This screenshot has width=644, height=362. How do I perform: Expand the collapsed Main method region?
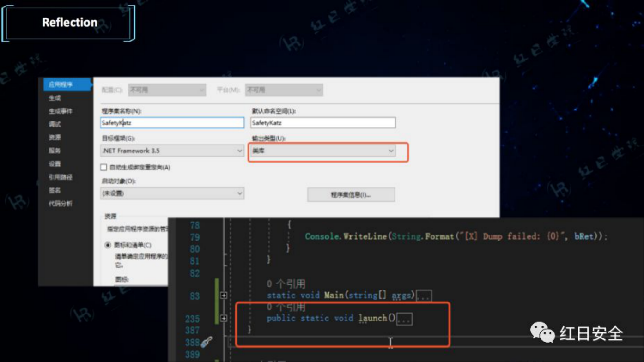[x=224, y=296]
